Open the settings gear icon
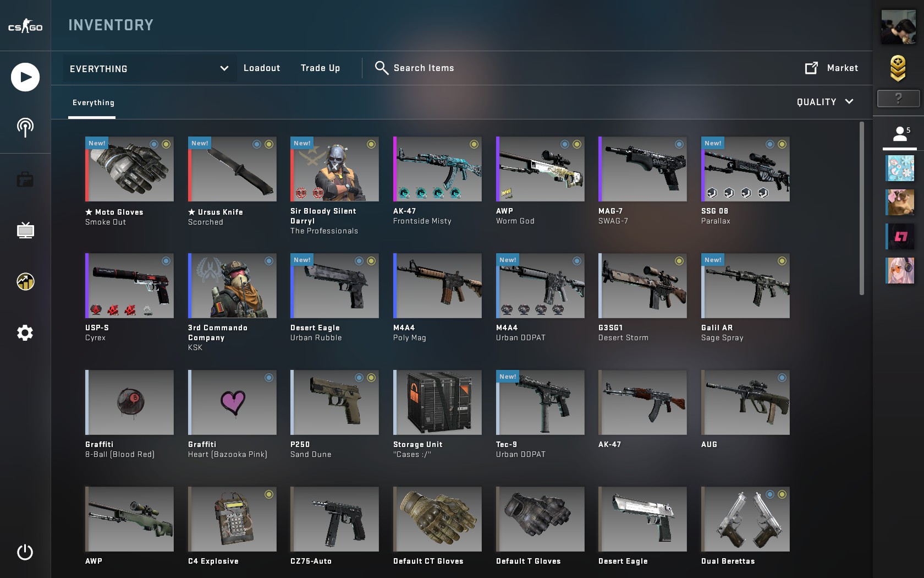The width and height of the screenshot is (924, 578). coord(25,332)
